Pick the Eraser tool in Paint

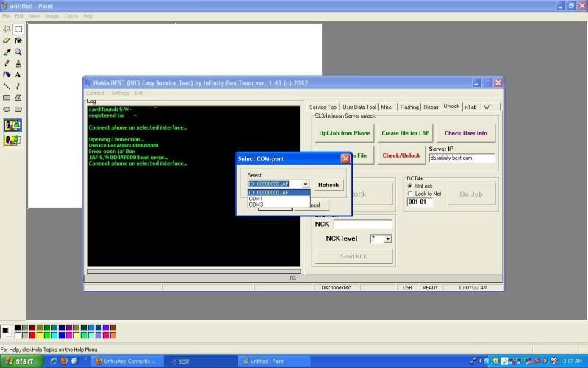[7, 40]
